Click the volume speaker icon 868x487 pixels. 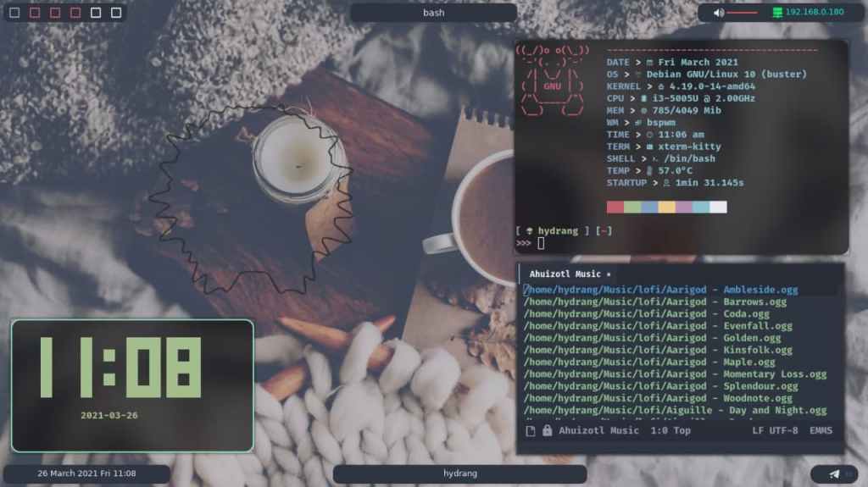[719, 13]
